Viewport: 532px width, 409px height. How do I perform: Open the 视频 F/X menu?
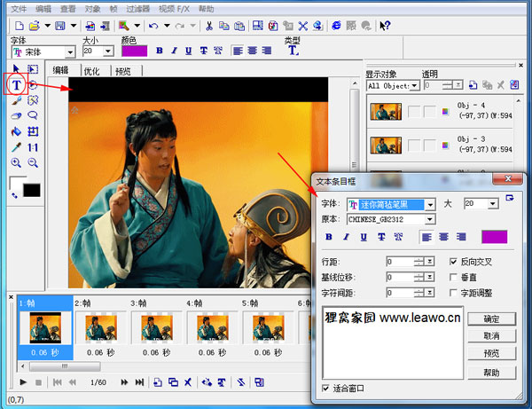coord(174,9)
